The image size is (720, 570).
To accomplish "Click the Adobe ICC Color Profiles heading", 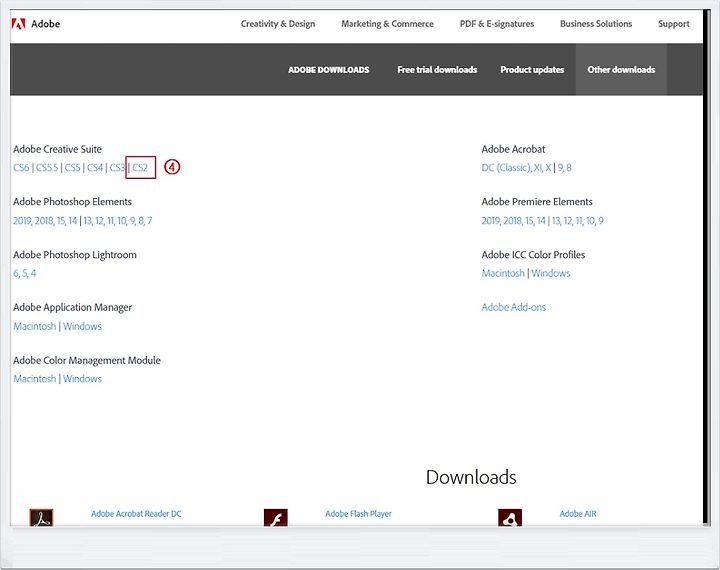I will (x=533, y=255).
